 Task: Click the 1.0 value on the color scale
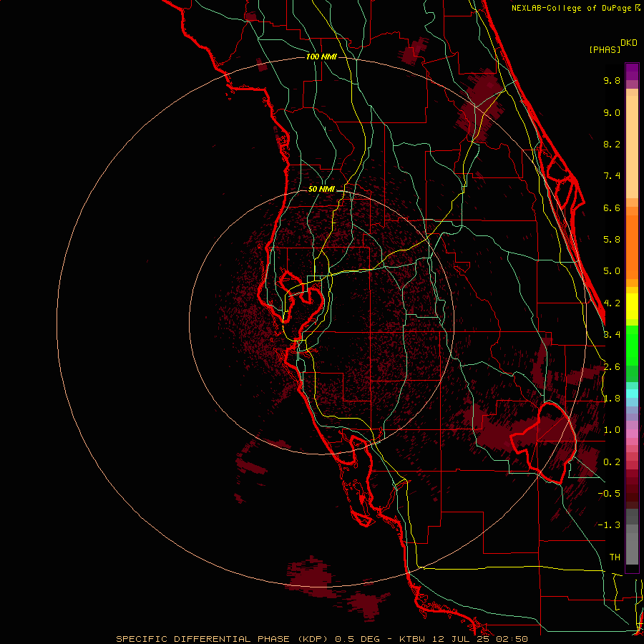tap(612, 430)
